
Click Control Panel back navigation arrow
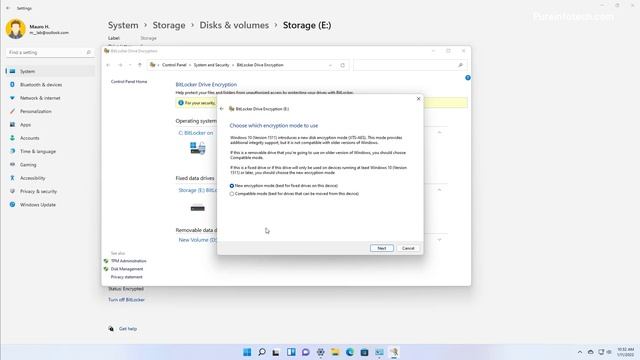pyautogui.click(x=109, y=65)
